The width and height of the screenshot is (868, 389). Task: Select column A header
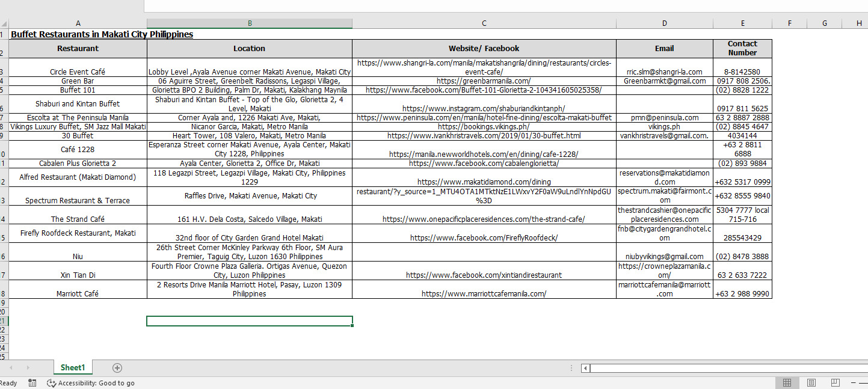[x=78, y=23]
